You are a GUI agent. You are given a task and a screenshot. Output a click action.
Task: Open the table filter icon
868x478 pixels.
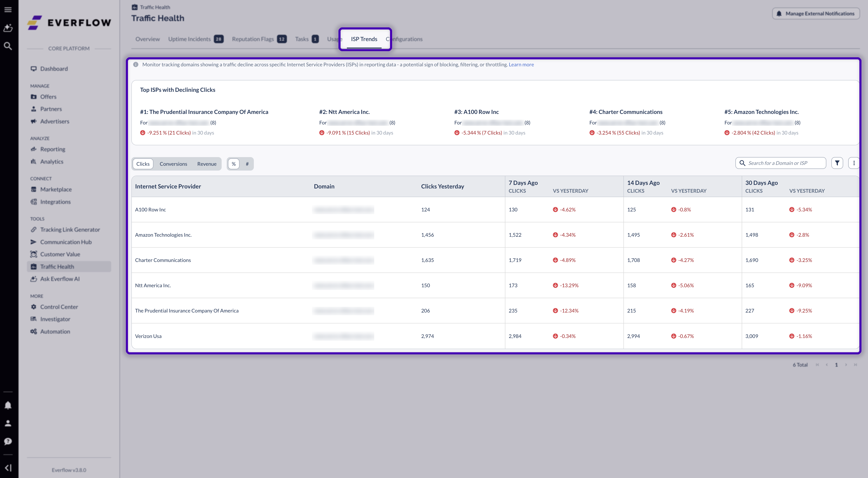[x=837, y=163]
